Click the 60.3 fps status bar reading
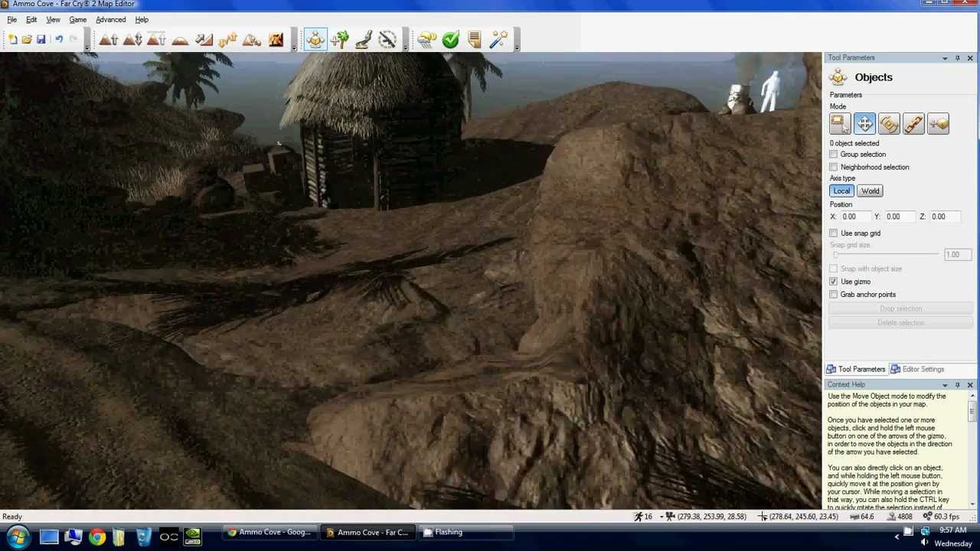Image resolution: width=980 pixels, height=551 pixels. click(x=941, y=517)
